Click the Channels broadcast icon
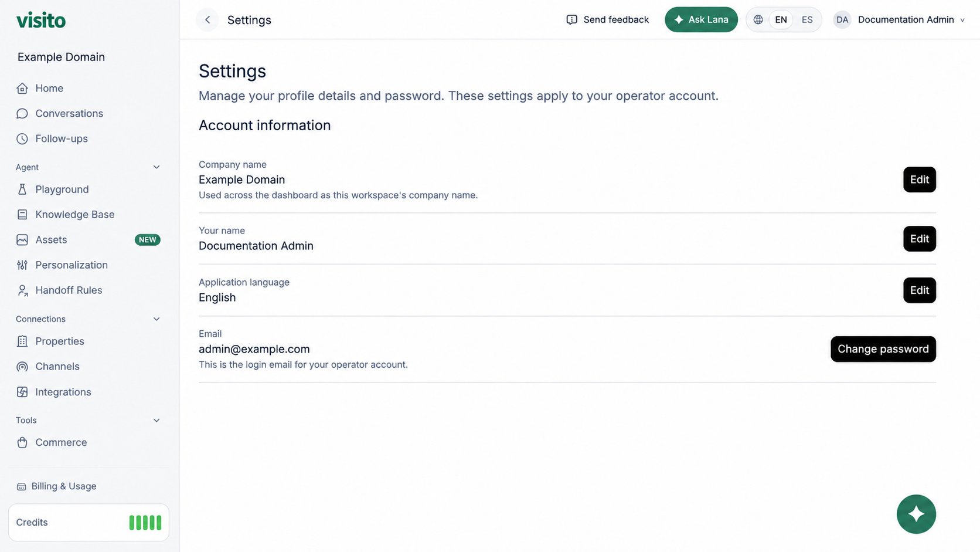The image size is (980, 552). click(22, 367)
